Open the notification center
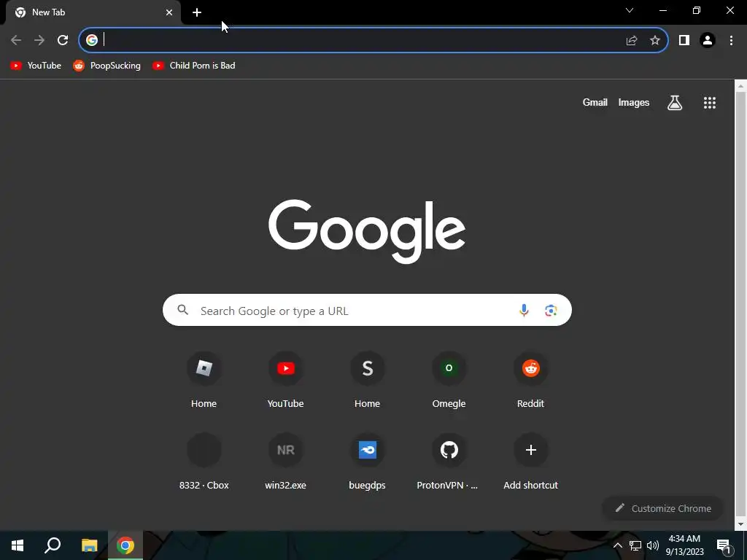This screenshot has height=560, width=747. coord(724,545)
